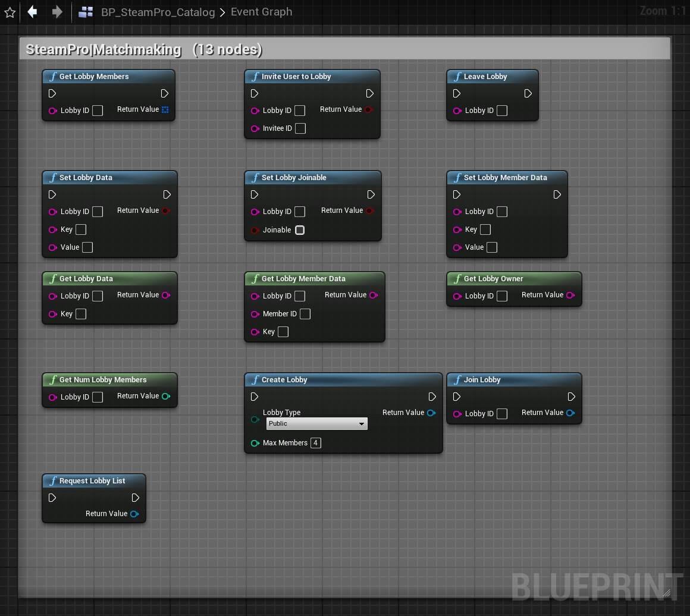Click exec output pin on Set Lobby Member Data
The width and height of the screenshot is (690, 616).
point(557,194)
